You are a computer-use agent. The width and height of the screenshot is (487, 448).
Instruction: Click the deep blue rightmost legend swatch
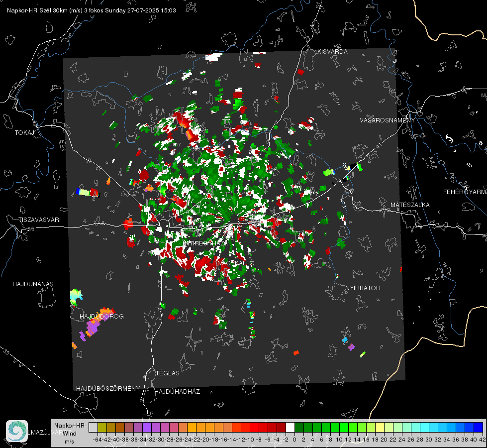(479, 427)
